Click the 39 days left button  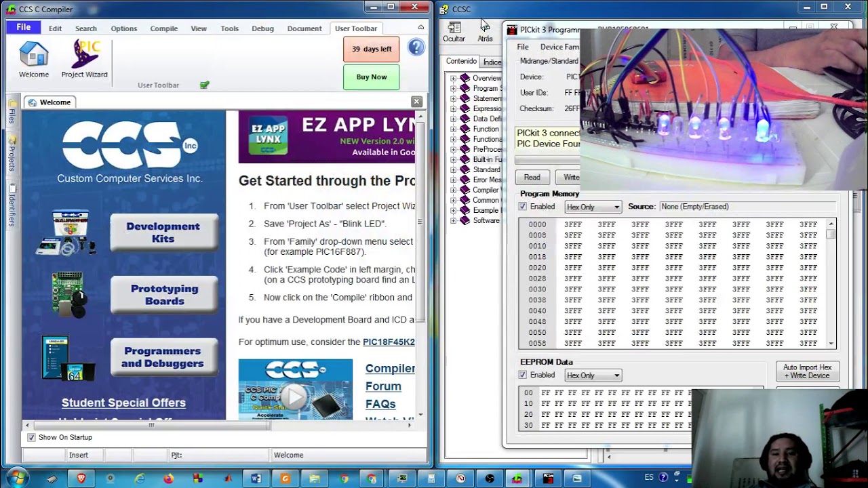371,49
